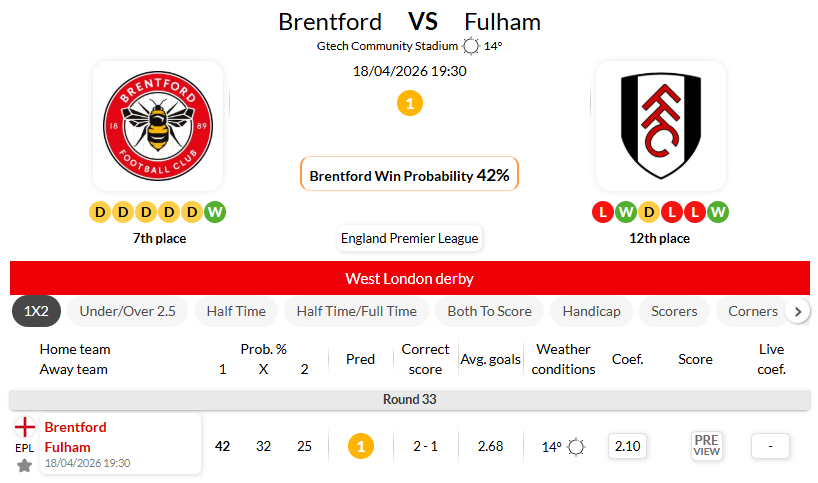This screenshot has height=483, width=818.
Task: Open the Corners tab
Action: [x=753, y=311]
